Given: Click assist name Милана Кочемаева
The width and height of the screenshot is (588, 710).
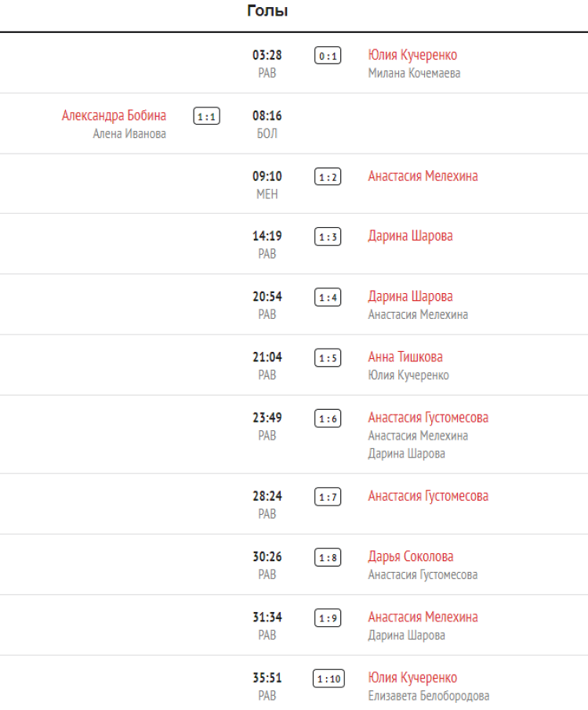Looking at the screenshot, I should tap(414, 74).
